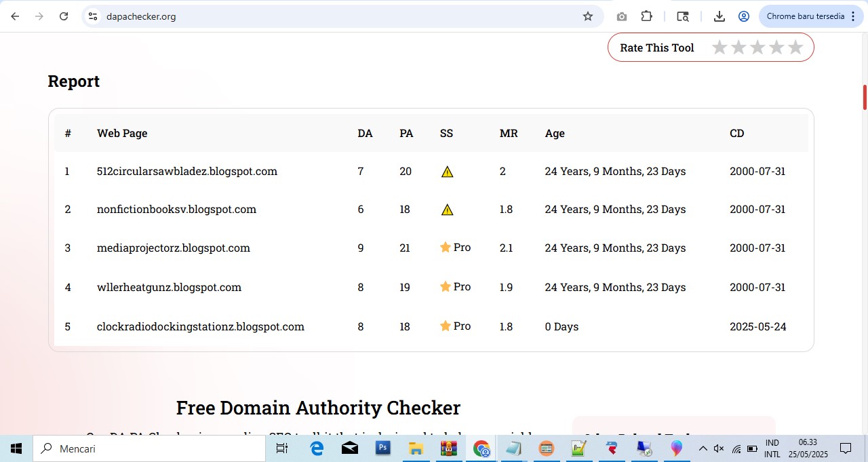Click the browser reload page icon
Image resolution: width=868 pixels, height=462 pixels.
[64, 16]
